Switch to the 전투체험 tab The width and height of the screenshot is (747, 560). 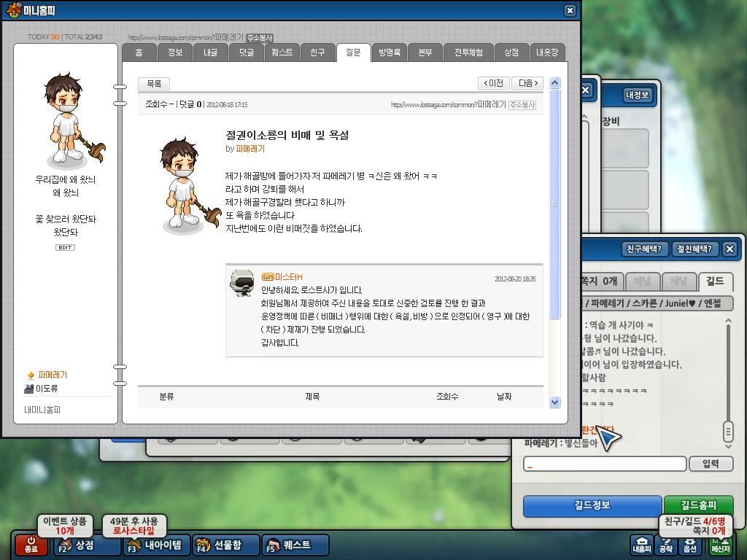tap(468, 52)
